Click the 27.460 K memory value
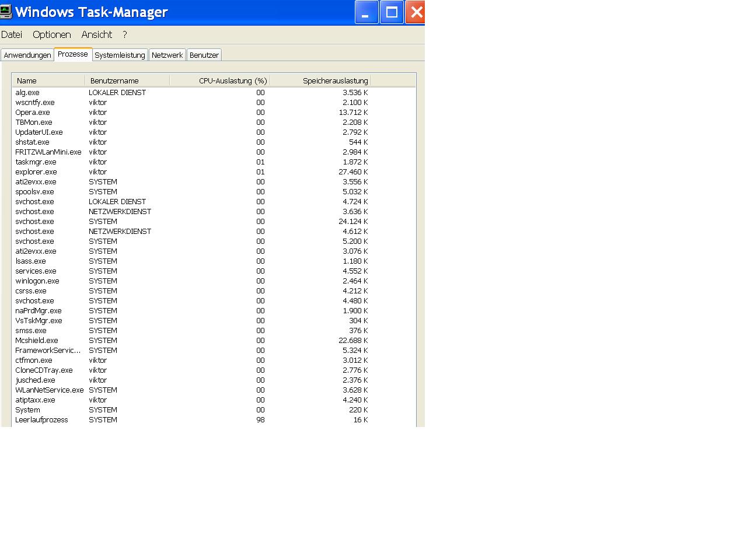The width and height of the screenshot is (747, 560). 353,172
